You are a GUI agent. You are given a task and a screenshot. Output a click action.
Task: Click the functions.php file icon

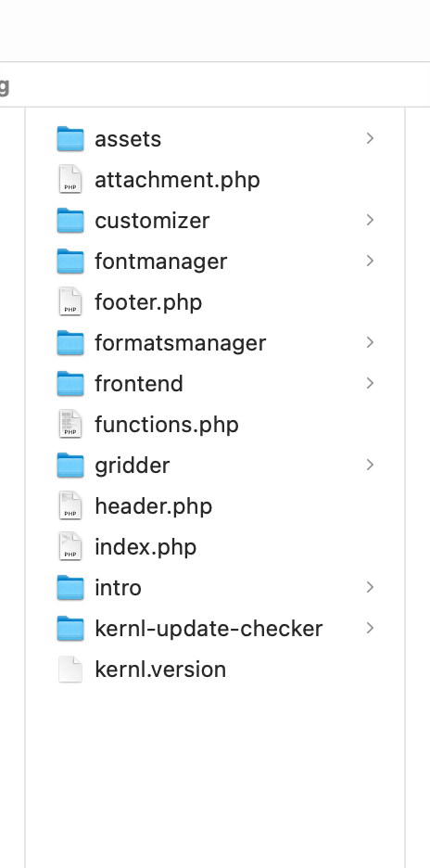coord(70,425)
